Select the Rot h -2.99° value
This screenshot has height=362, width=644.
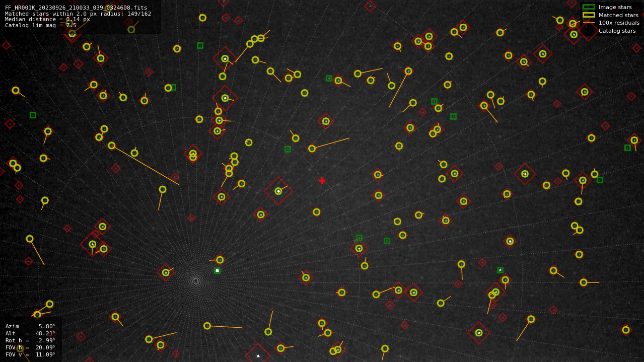[45, 340]
